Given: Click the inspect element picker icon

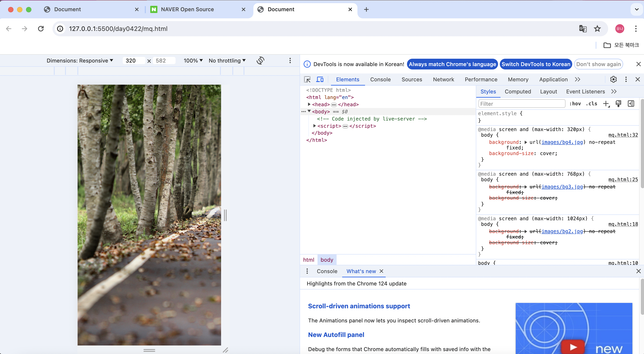Looking at the screenshot, I should tap(307, 80).
